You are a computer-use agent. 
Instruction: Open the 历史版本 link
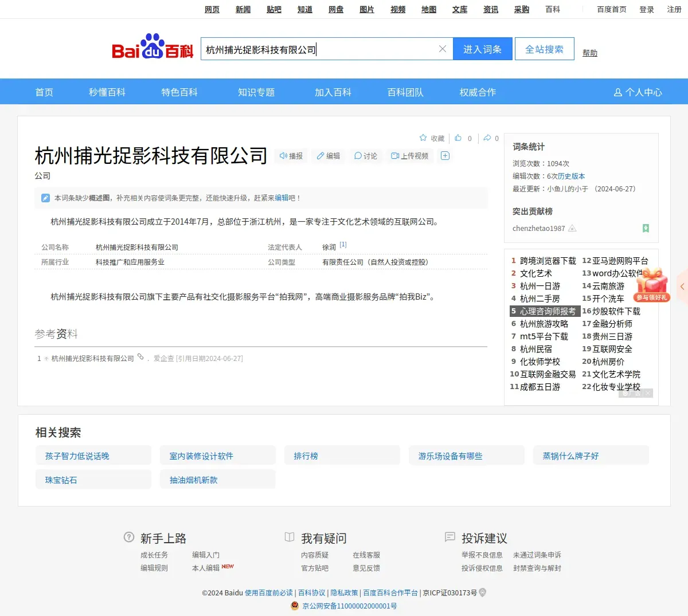pyautogui.click(x=571, y=176)
